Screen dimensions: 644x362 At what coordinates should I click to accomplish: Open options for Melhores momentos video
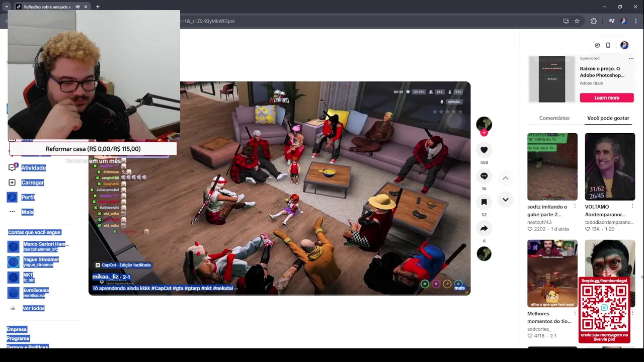click(575, 313)
